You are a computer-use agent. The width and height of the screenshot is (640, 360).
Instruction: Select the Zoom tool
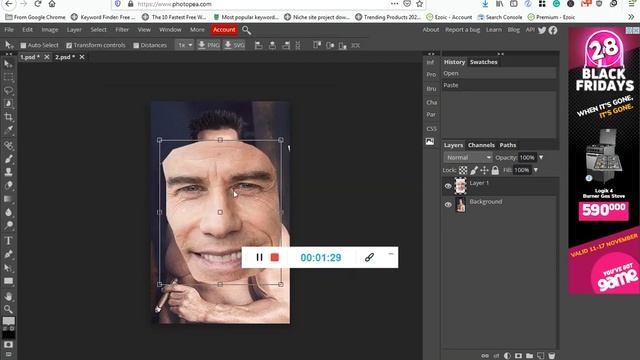pyautogui.click(x=8, y=309)
